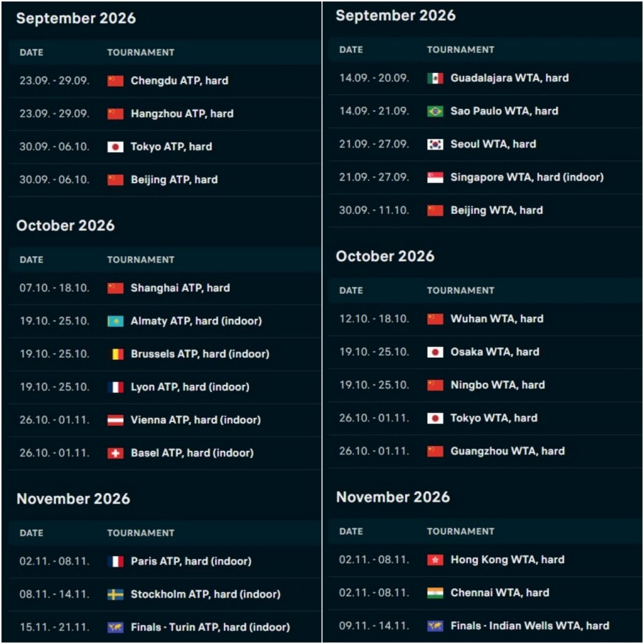The height and width of the screenshot is (644, 644).
Task: Open the Vienna ATP, hard (indoor) link
Action: click(x=195, y=420)
